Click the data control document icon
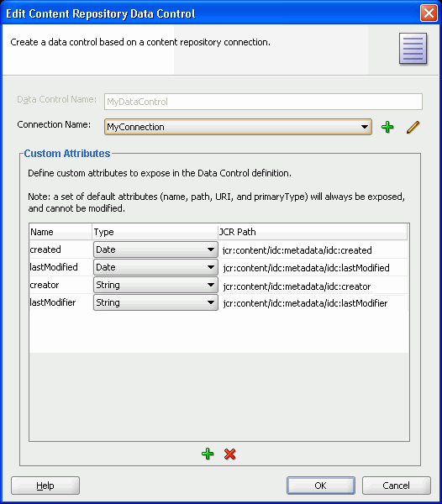The image size is (442, 504). 413,49
